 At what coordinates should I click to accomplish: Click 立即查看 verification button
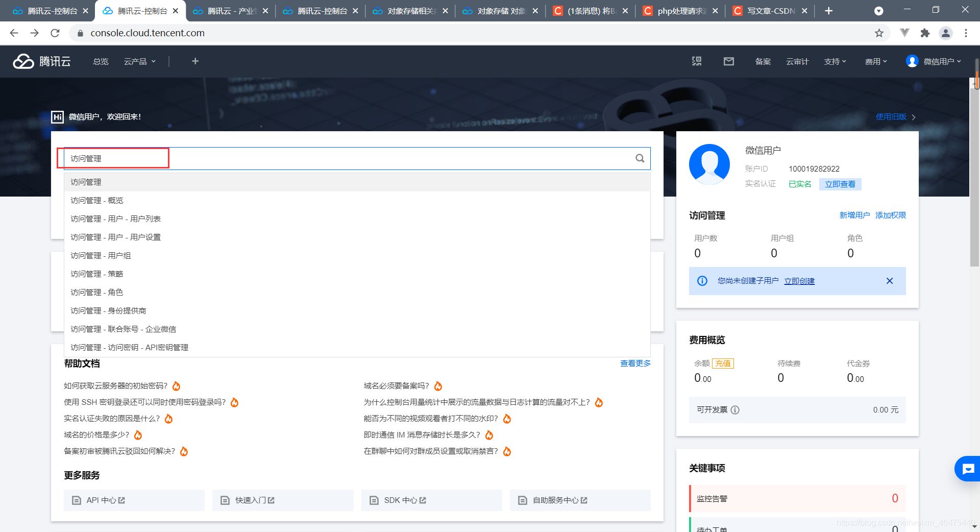(840, 184)
